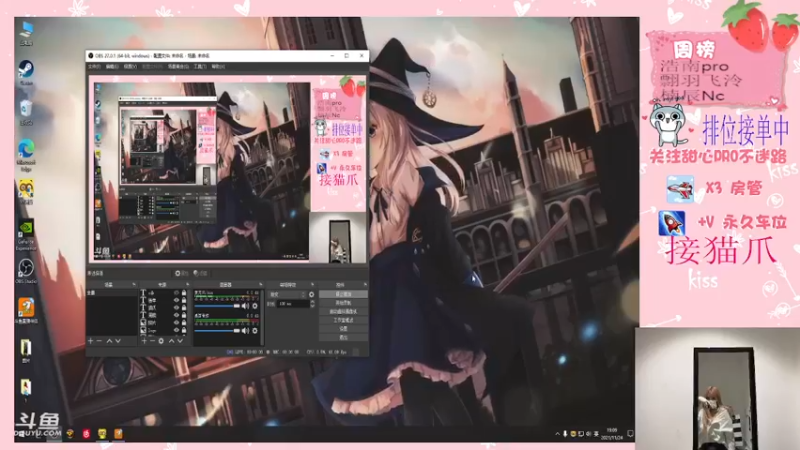800x450 pixels.
Task: Unlock the second text source with lock icon
Action: (184, 300)
